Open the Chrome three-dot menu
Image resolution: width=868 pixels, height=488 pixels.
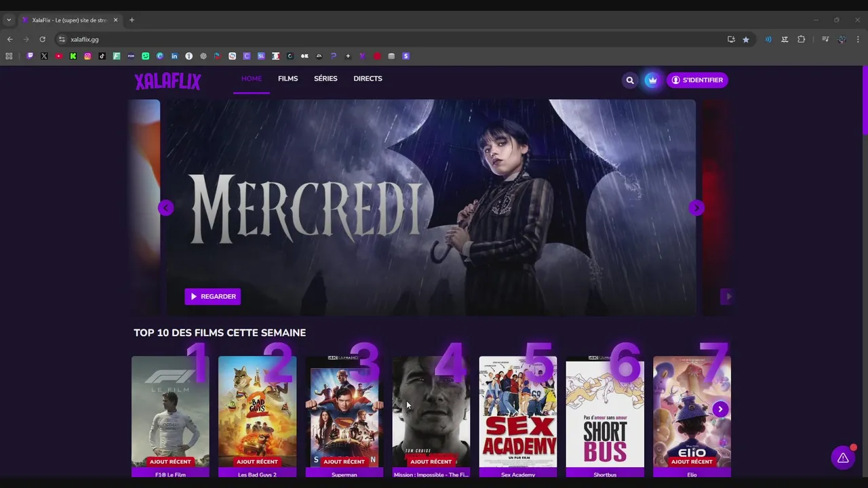point(858,39)
